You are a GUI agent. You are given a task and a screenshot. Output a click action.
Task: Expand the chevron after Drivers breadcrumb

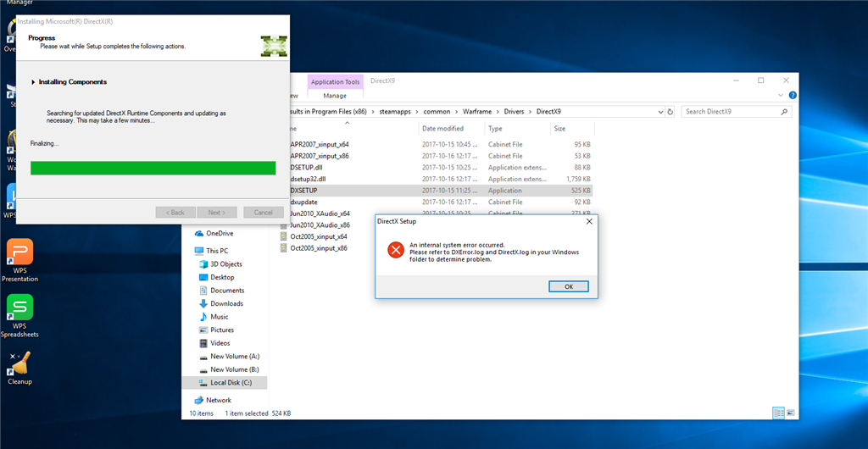pos(531,112)
